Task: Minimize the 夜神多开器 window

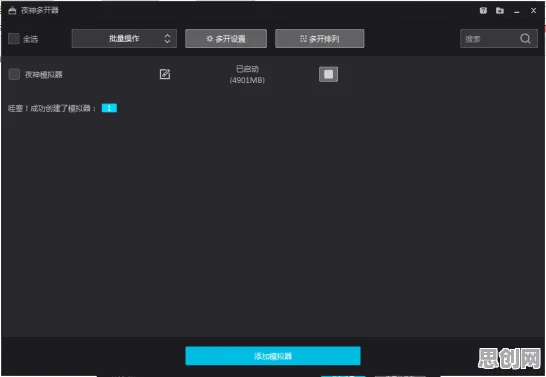Action: 516,11
